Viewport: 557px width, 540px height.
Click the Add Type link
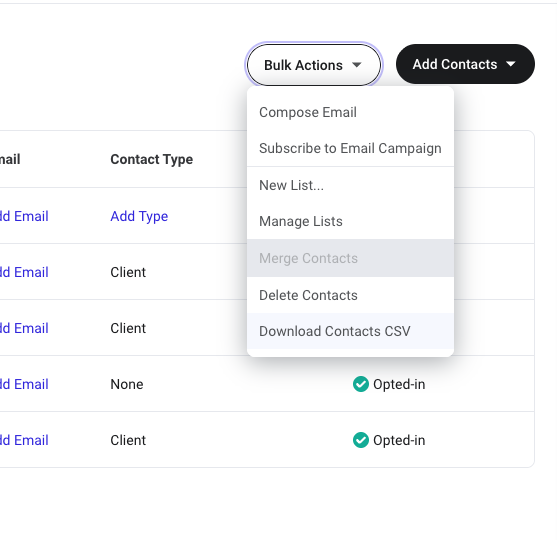tap(139, 216)
